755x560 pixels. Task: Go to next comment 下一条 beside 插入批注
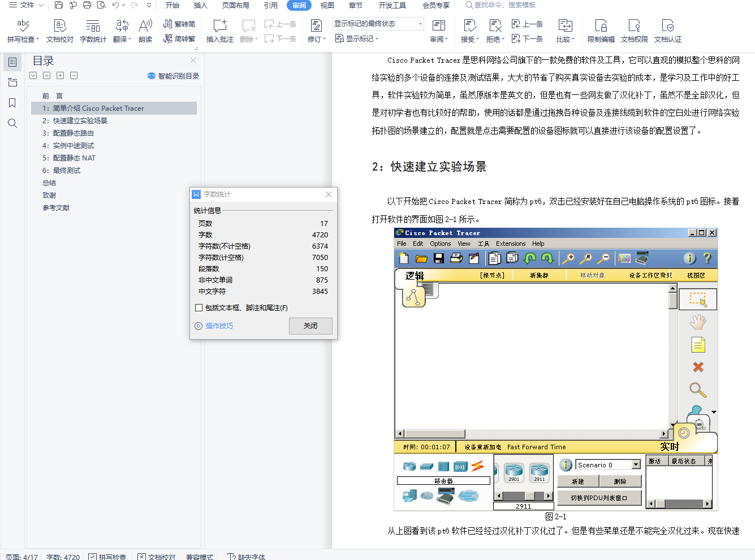coord(281,38)
